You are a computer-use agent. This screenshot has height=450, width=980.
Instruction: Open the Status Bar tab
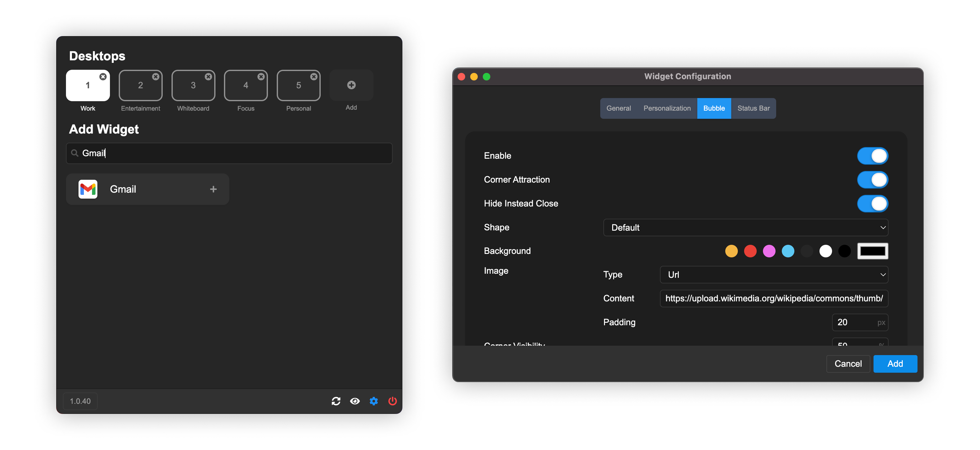tap(753, 108)
